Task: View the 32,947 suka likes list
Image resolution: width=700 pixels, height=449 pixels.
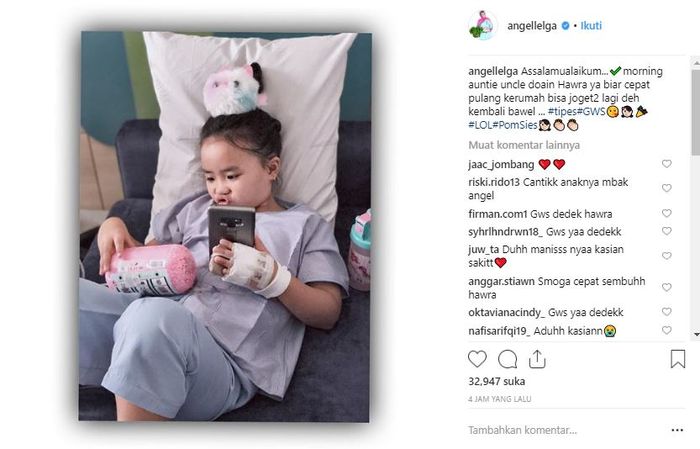Action: click(496, 382)
